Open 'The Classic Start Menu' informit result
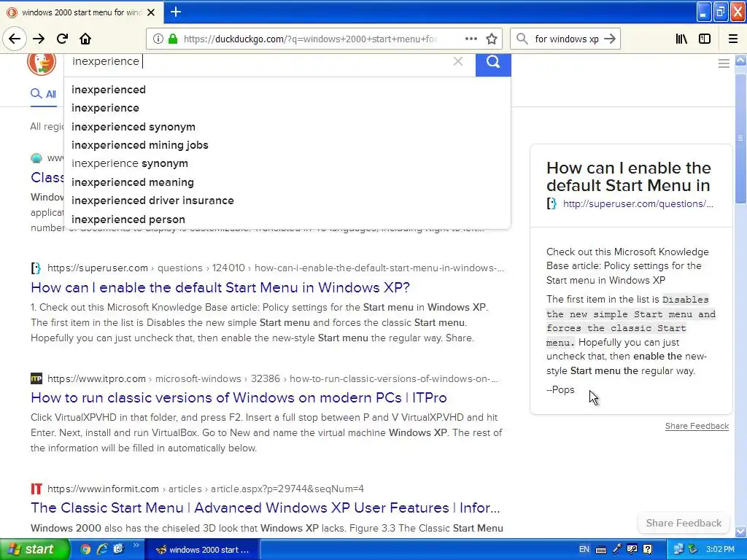 [266, 507]
